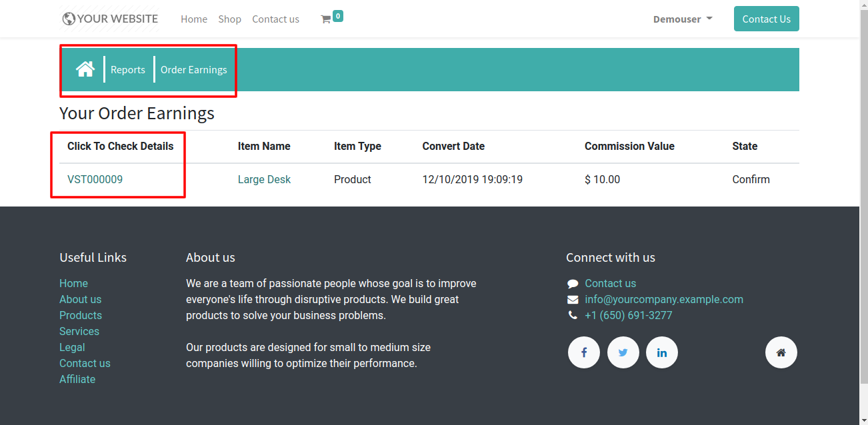Screen dimensions: 868x425
Task: Expand the Demouser account dropdown
Action: coord(682,19)
